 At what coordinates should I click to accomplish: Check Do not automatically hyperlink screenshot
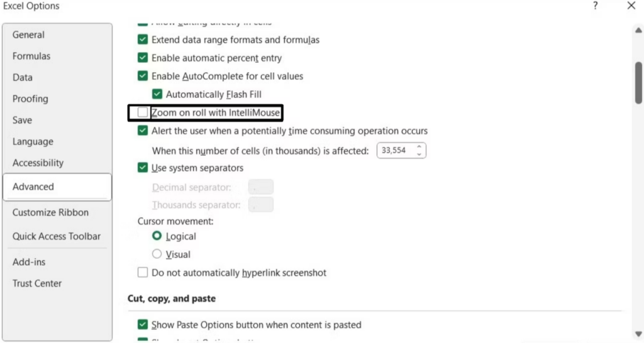(143, 273)
